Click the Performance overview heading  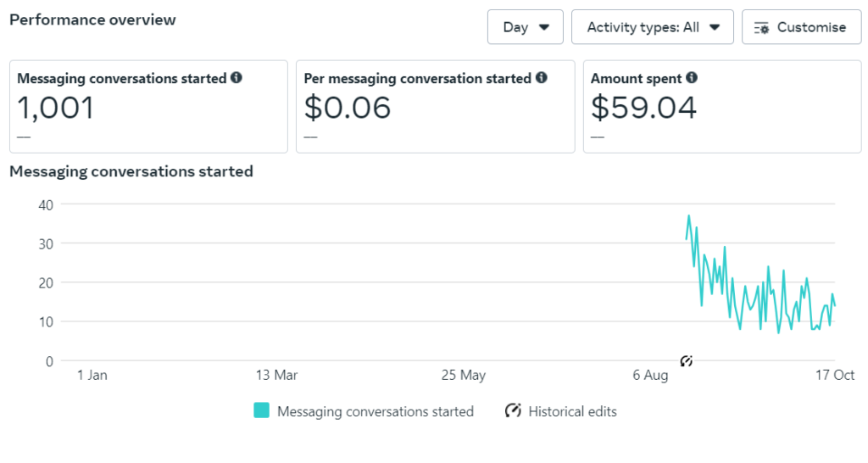[x=92, y=20]
